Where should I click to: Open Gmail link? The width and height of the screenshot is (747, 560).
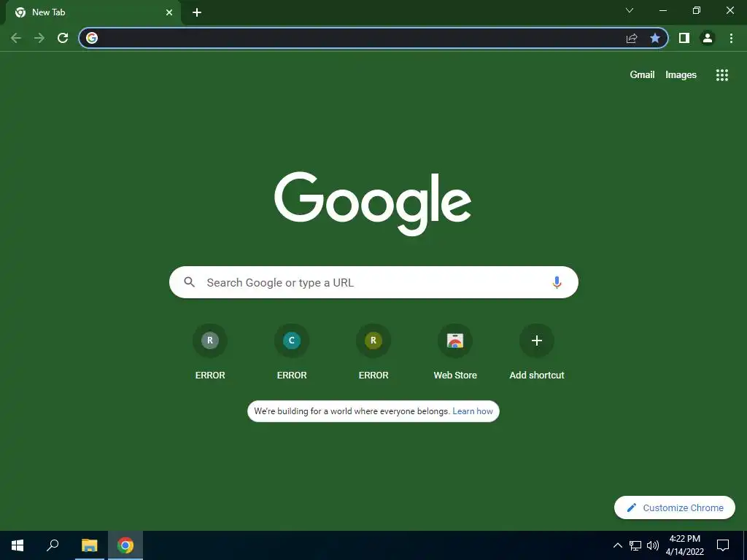642,75
